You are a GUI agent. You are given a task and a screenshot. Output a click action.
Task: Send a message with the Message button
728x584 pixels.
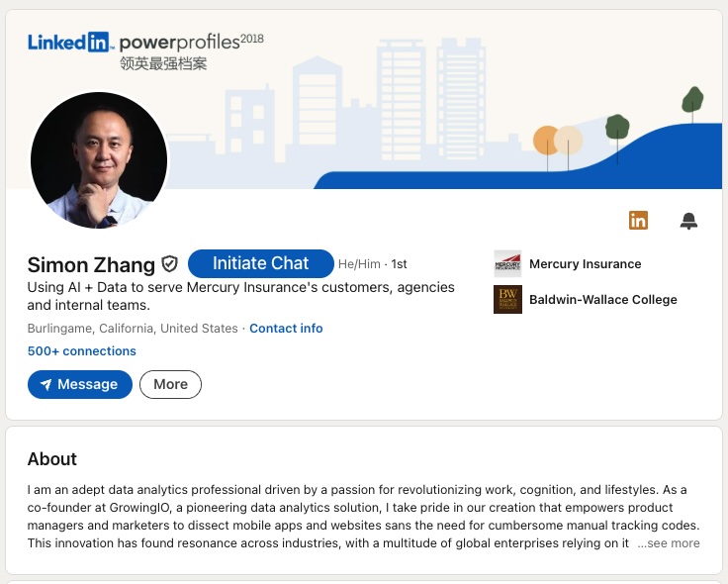click(x=80, y=384)
